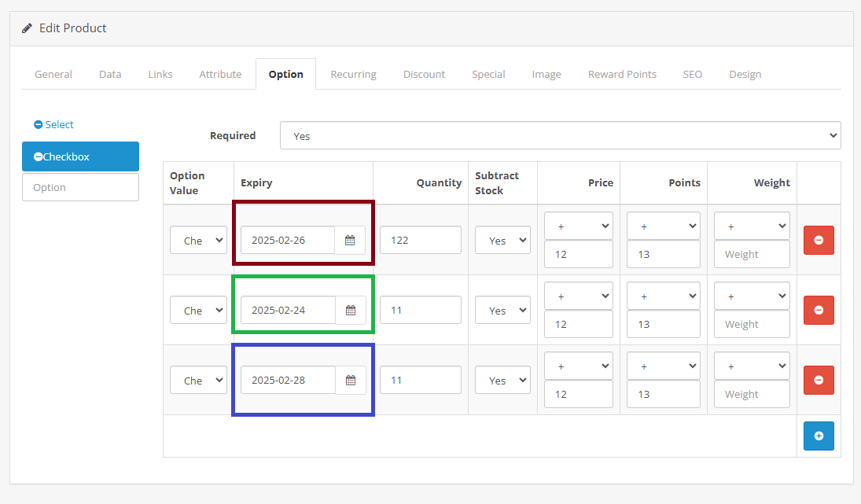The height and width of the screenshot is (504, 861).
Task: Remove the first option value row
Action: pyautogui.click(x=819, y=241)
